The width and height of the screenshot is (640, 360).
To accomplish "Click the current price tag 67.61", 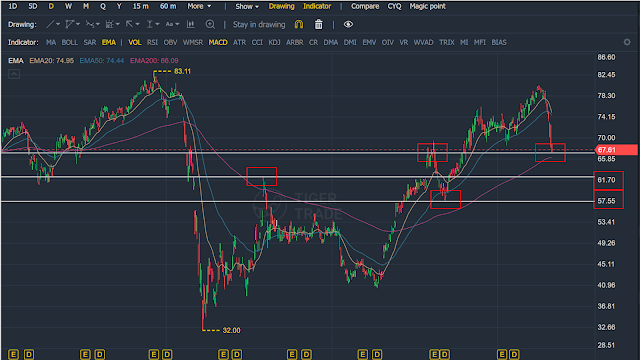I will click(x=616, y=150).
